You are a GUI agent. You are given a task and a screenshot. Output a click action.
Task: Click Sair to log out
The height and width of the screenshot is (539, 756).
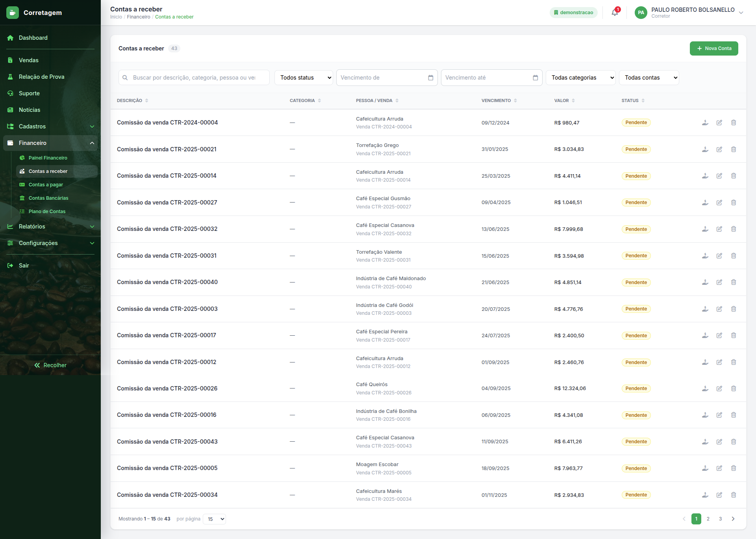point(50,266)
